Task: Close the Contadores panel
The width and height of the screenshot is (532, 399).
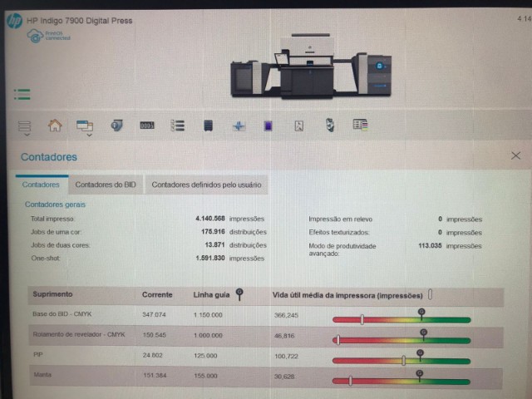Action: tap(515, 155)
